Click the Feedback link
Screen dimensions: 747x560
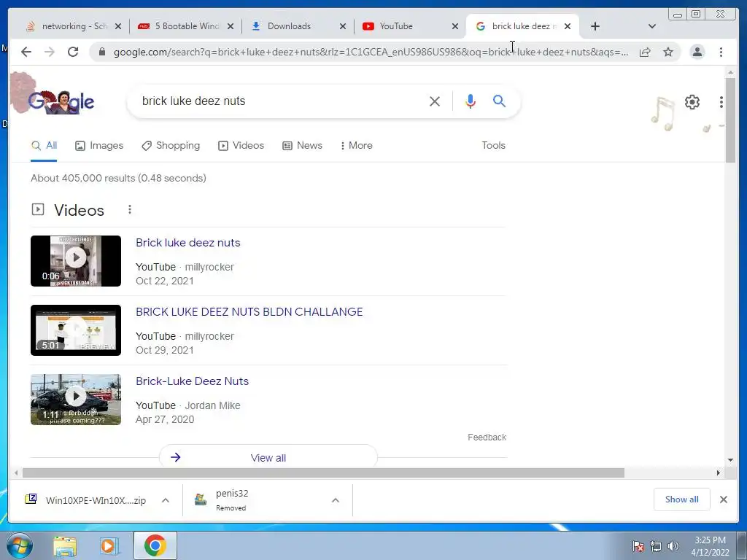click(487, 437)
